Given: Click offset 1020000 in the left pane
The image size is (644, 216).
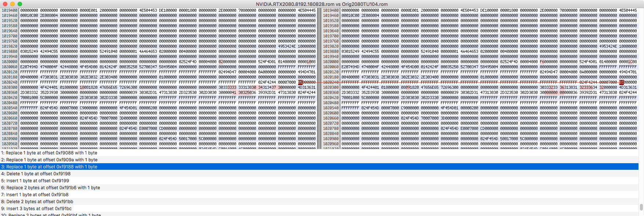Looking at the screenshot, I should [10, 62].
